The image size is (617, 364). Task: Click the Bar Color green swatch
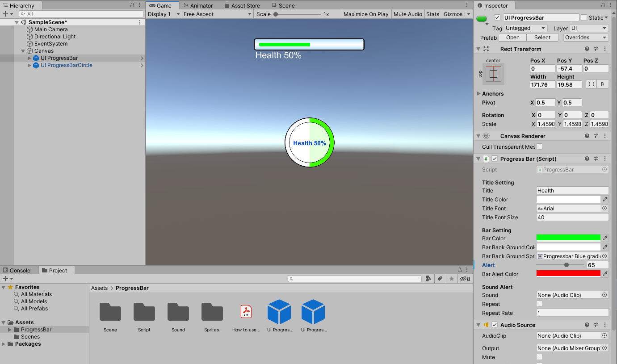(x=568, y=238)
